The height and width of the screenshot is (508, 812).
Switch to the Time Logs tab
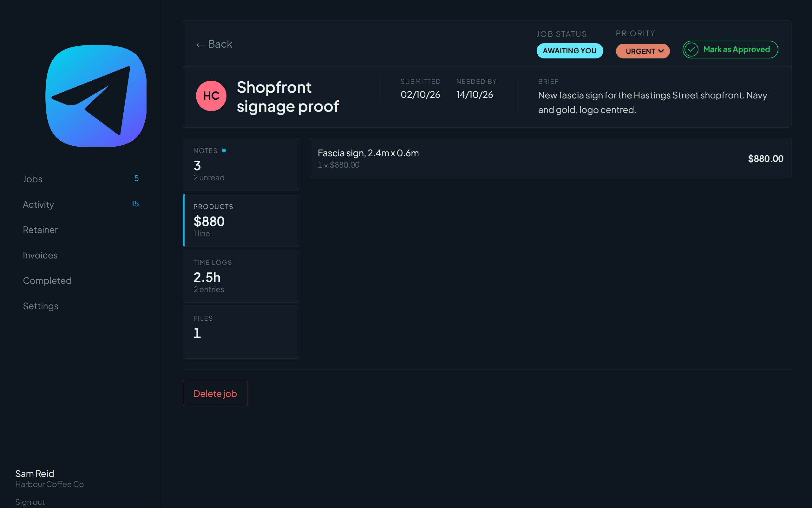pos(241,276)
